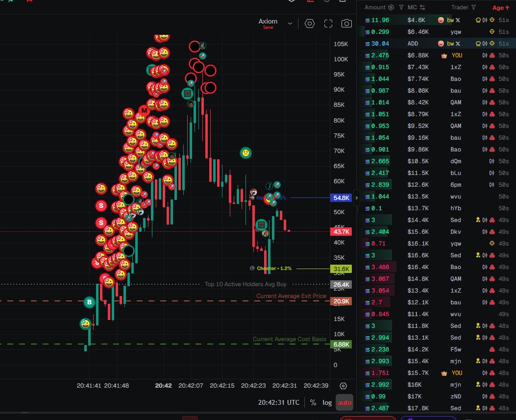Image resolution: width=516 pixels, height=420 pixels.
Task: Click the red cluster icon in 1.044 Bao row
Action: (492, 79)
